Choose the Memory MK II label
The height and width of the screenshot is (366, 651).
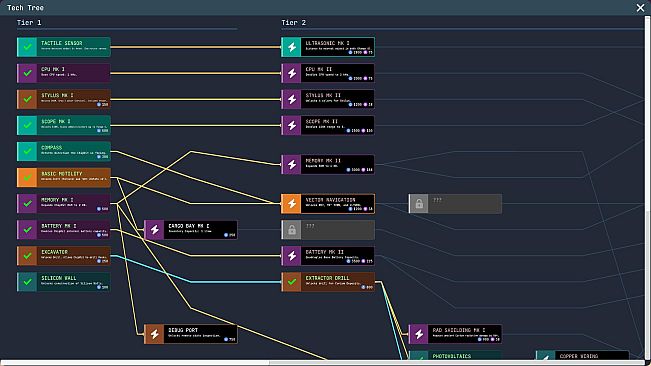(323, 161)
